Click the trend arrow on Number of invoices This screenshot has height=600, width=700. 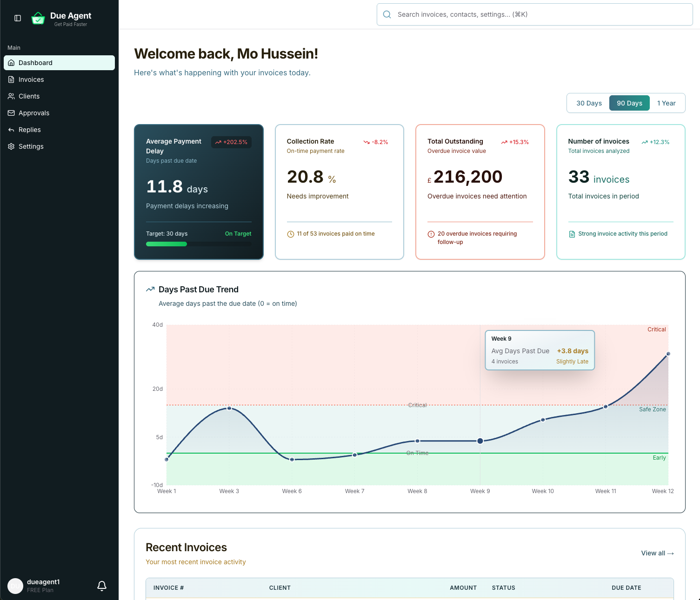645,142
